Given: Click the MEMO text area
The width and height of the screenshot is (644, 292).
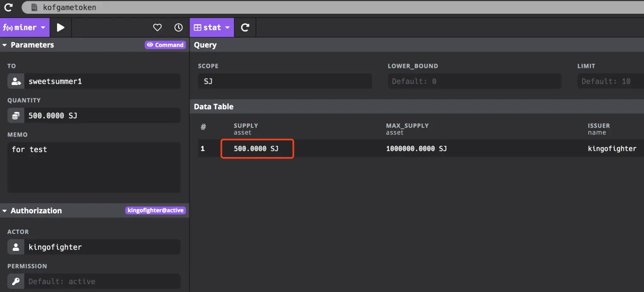Looking at the screenshot, I should point(94,167).
